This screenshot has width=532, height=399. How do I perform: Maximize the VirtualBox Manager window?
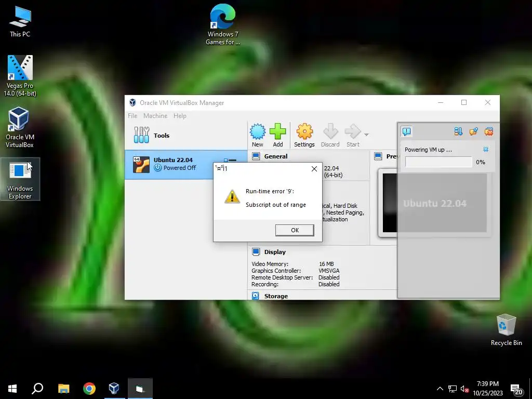pos(464,102)
